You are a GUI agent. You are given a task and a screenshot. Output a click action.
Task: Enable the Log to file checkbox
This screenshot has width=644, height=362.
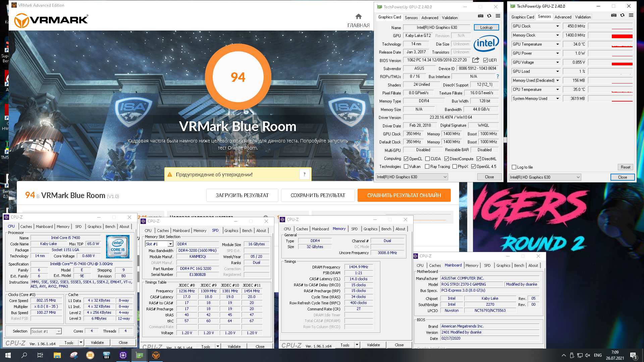click(x=514, y=167)
